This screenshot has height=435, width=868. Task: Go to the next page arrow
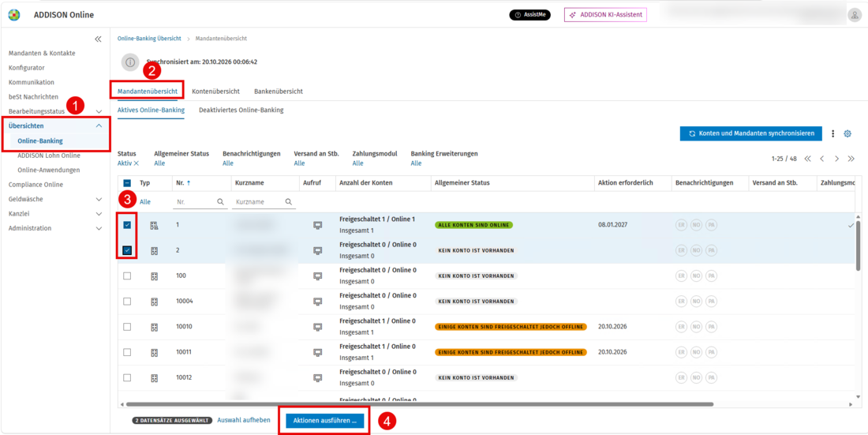point(837,159)
